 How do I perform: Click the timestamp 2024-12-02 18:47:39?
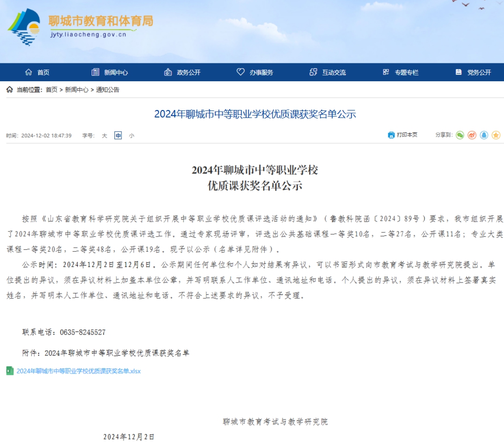pos(46,136)
